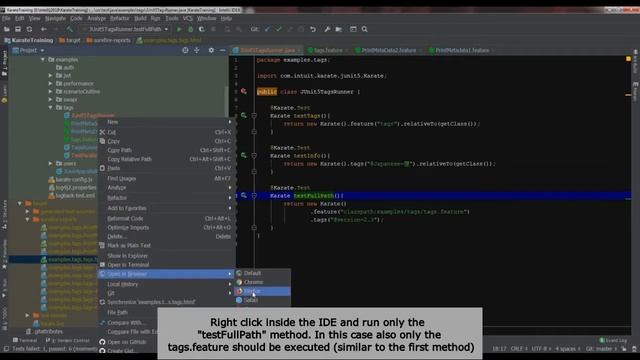Click run gutter icon beside testFullPath method
Screen dimensions: 640x360
click(x=244, y=196)
